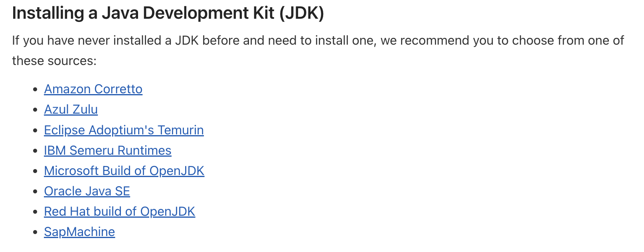
Task: Follow the SapMachine link
Action: pyautogui.click(x=79, y=232)
